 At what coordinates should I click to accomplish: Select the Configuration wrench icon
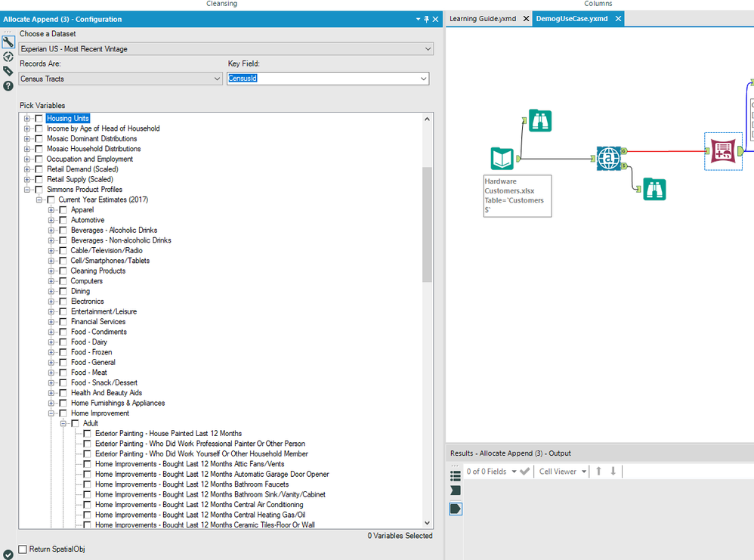pos(8,42)
